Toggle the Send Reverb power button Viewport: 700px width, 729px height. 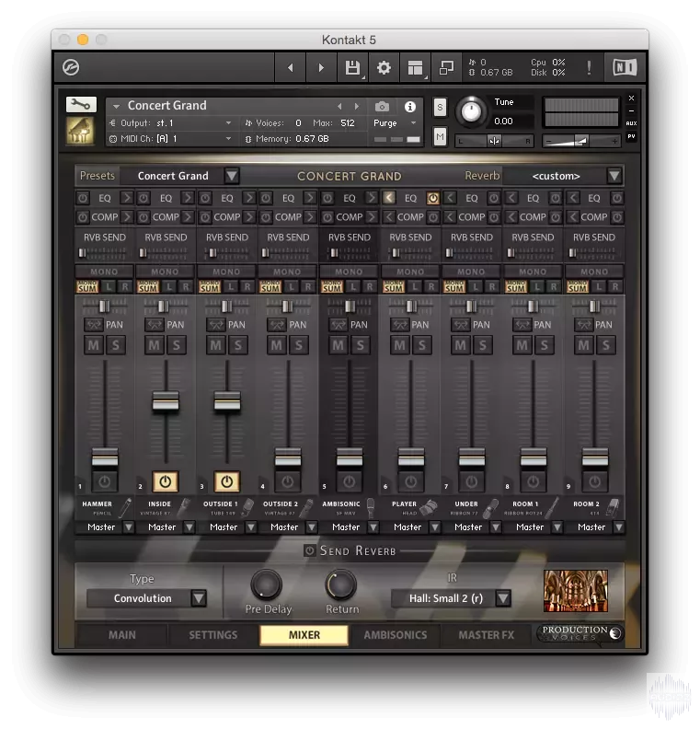point(309,551)
